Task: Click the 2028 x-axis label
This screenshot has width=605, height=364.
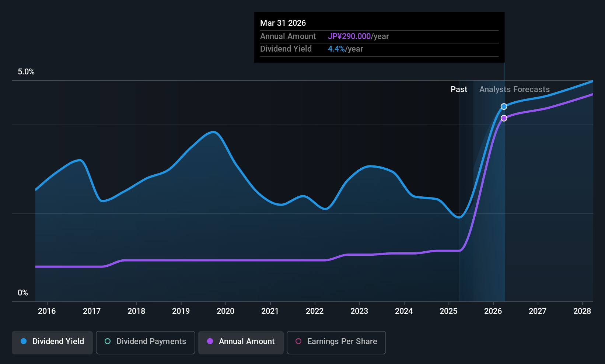Action: coord(582,311)
